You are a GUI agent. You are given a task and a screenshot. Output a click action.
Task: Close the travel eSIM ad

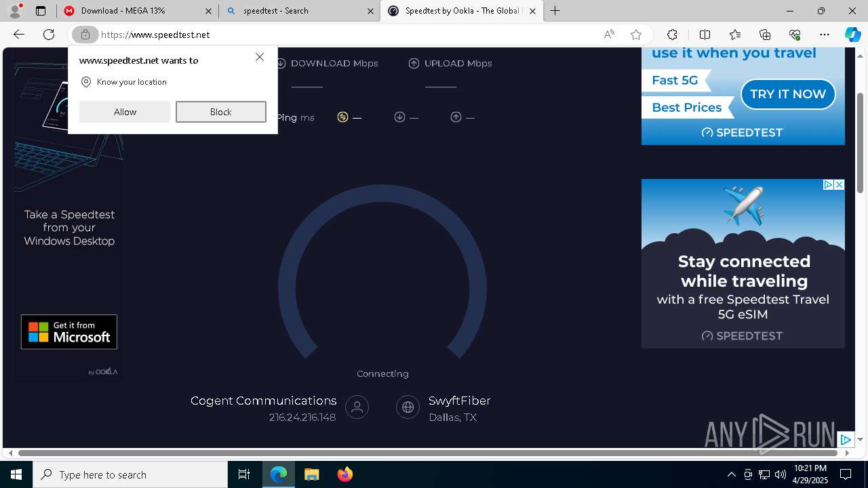[x=839, y=185]
